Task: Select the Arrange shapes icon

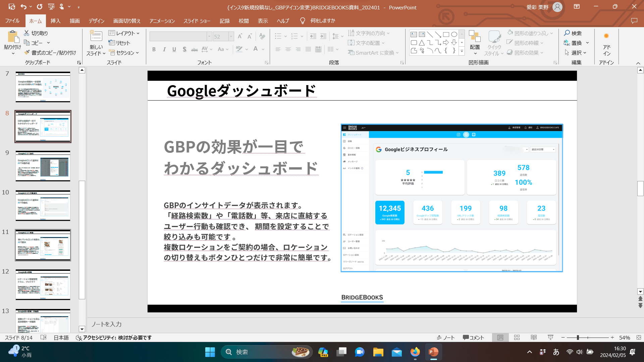Action: (475, 37)
